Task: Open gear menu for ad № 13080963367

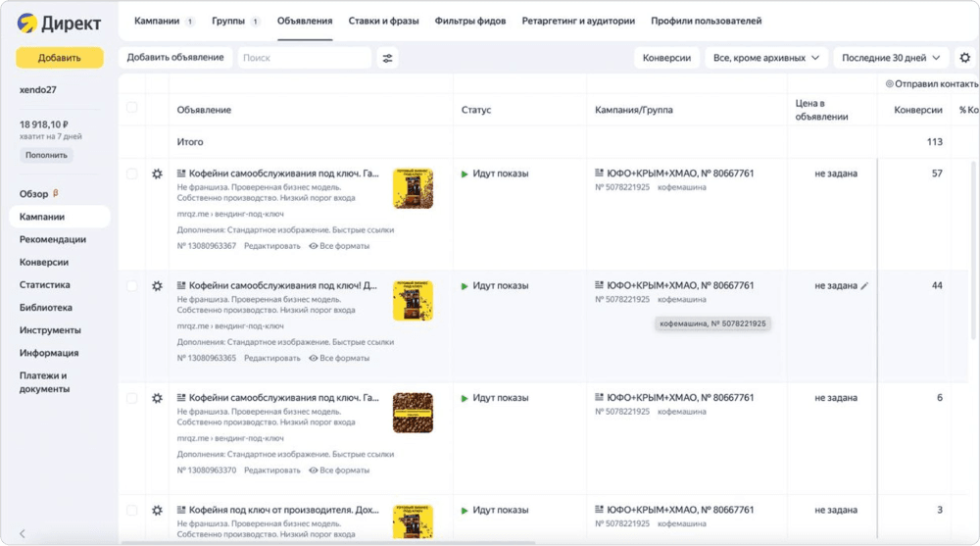Action: click(157, 174)
